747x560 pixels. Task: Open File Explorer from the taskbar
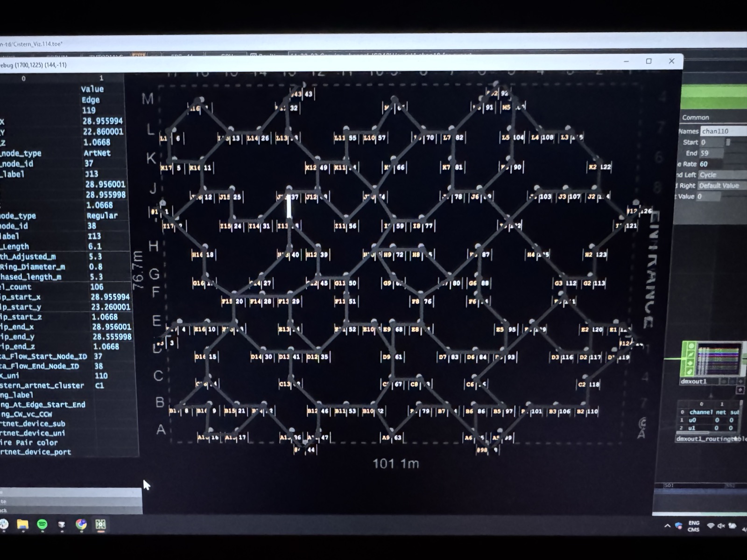(x=22, y=525)
